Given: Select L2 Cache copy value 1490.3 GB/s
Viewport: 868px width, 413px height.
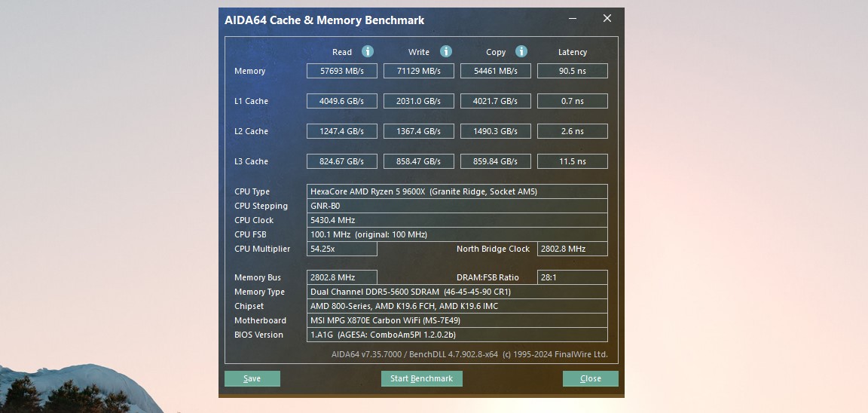Looking at the screenshot, I should [496, 131].
